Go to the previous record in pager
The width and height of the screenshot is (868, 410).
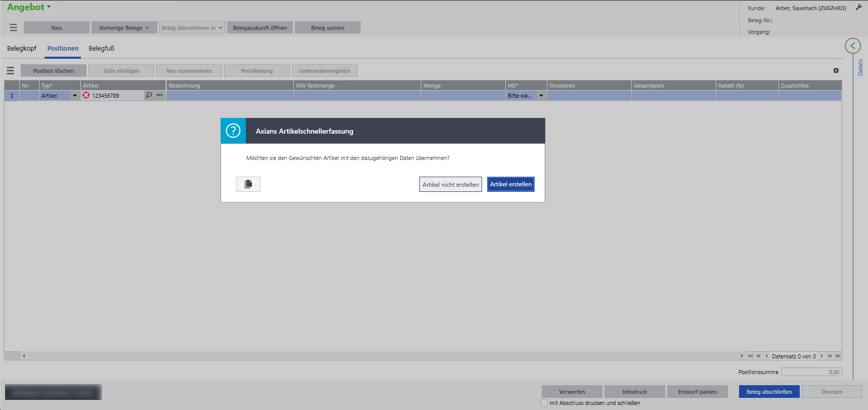coord(766,356)
